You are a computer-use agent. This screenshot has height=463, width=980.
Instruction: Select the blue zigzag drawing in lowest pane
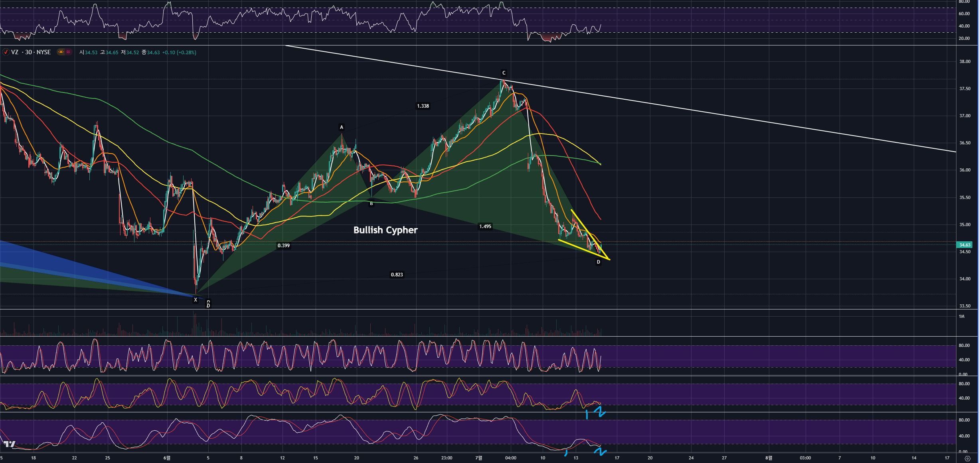[x=600, y=451]
